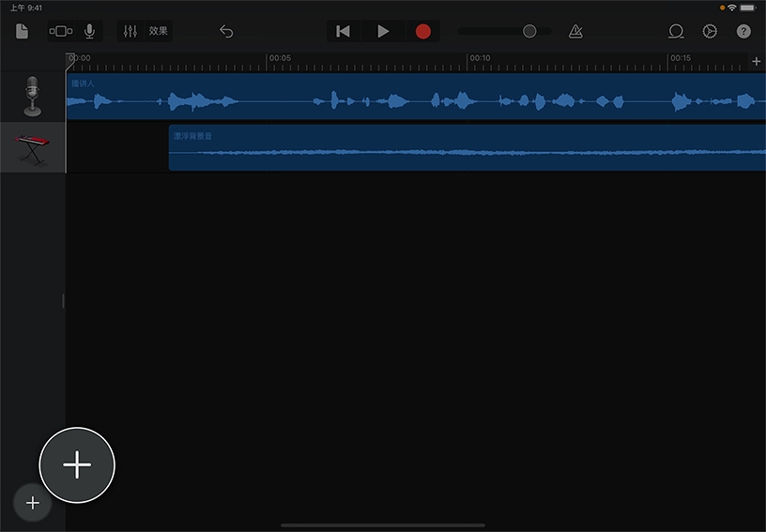This screenshot has height=532, width=766.
Task: Toggle the metronome
Action: click(x=575, y=31)
